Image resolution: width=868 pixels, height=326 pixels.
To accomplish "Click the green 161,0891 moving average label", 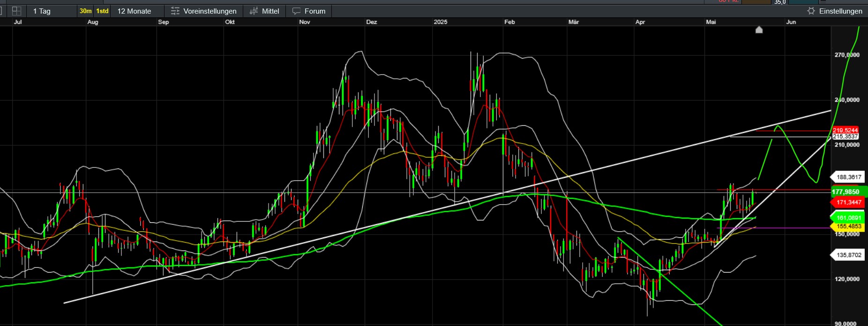I will (x=849, y=218).
